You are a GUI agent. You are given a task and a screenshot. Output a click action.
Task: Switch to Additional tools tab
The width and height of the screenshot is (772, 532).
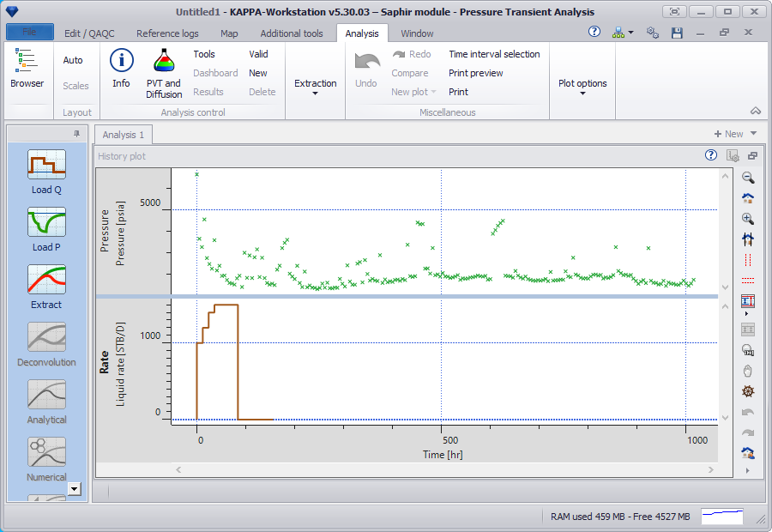coord(292,33)
